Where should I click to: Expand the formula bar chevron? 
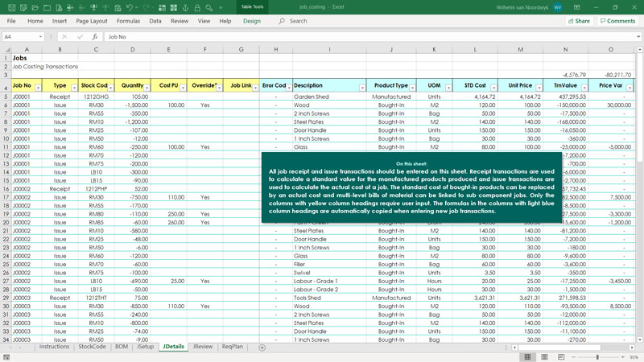638,36
